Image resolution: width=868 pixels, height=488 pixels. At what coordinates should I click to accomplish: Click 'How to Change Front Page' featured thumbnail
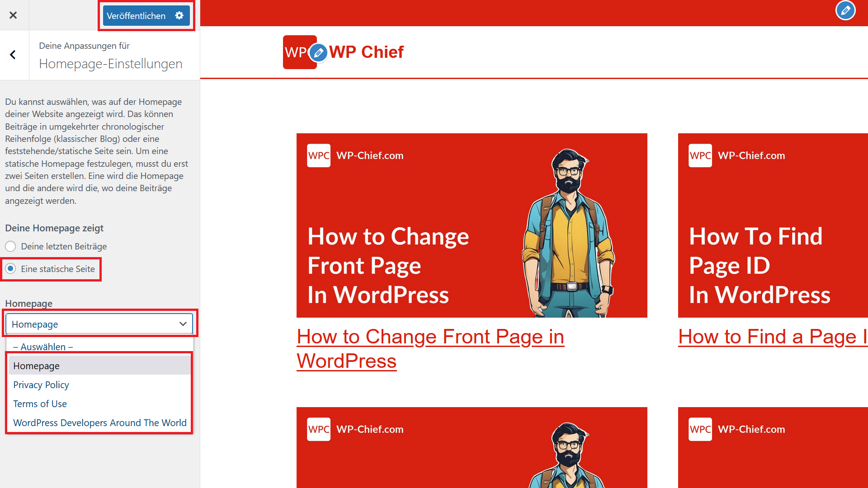(472, 225)
